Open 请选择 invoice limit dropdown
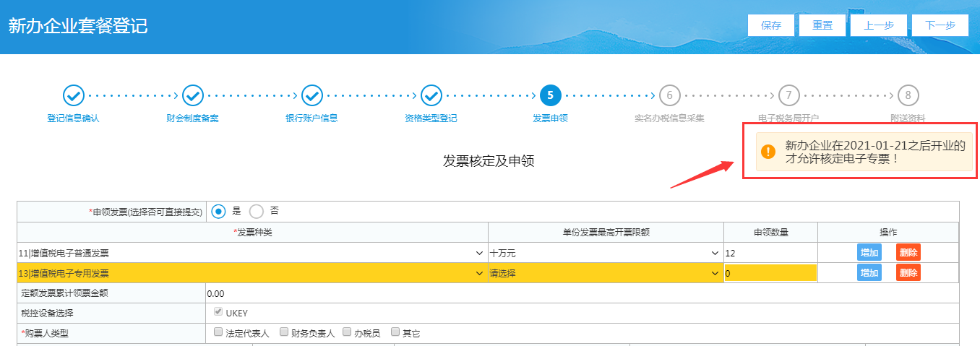Screen dimensions: 980x346 [x=606, y=273]
